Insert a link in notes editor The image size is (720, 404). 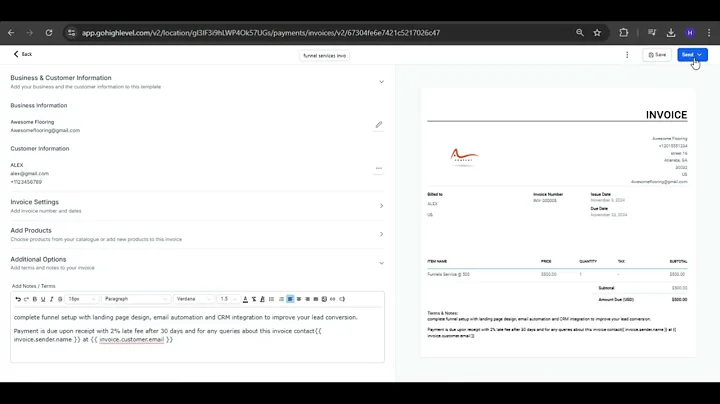tap(332, 299)
